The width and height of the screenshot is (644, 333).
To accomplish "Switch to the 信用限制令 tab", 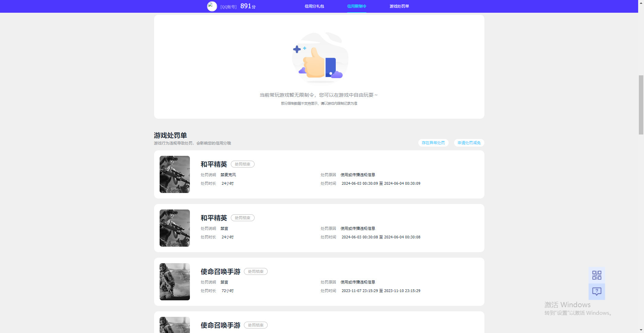I will pyautogui.click(x=357, y=6).
